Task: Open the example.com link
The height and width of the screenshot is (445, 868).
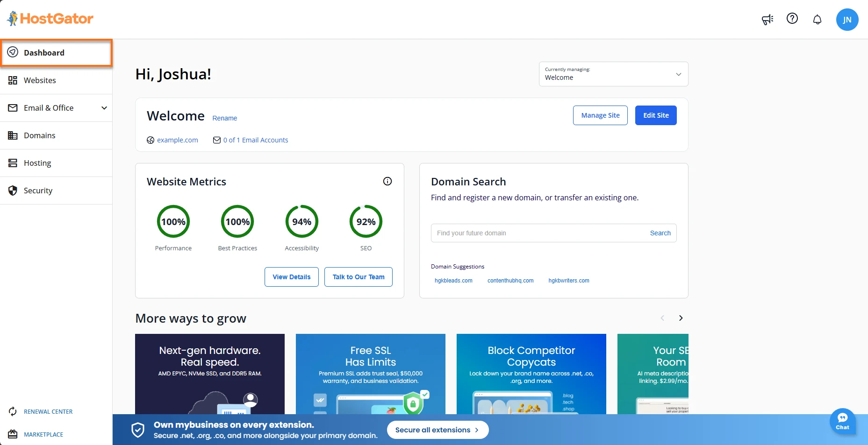Action: 178,140
